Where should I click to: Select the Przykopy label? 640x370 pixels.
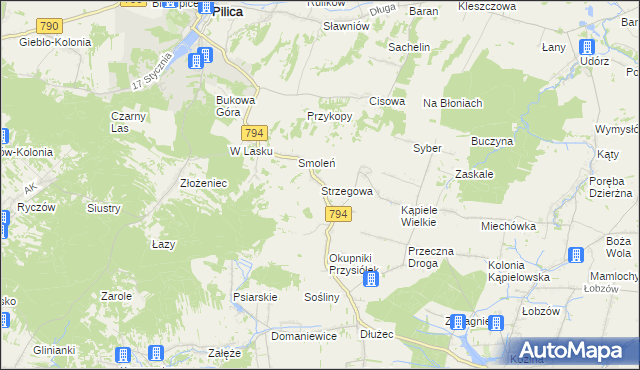click(329, 116)
